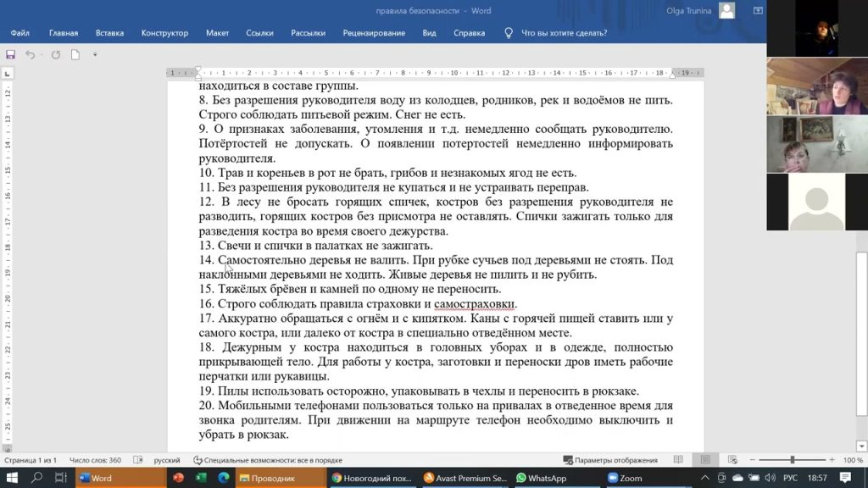Click the Redo (repeat) icon
This screenshot has height=488, width=868.
(56, 55)
